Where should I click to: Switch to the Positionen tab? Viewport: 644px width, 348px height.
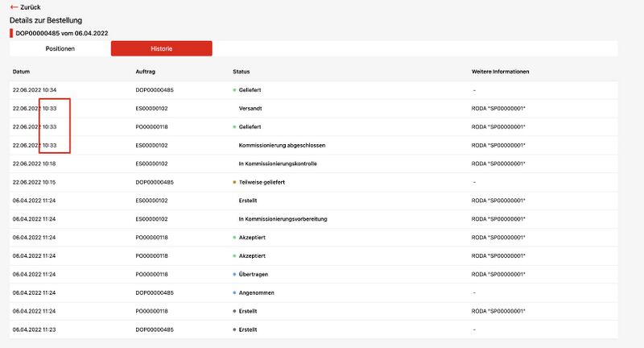pyautogui.click(x=60, y=49)
